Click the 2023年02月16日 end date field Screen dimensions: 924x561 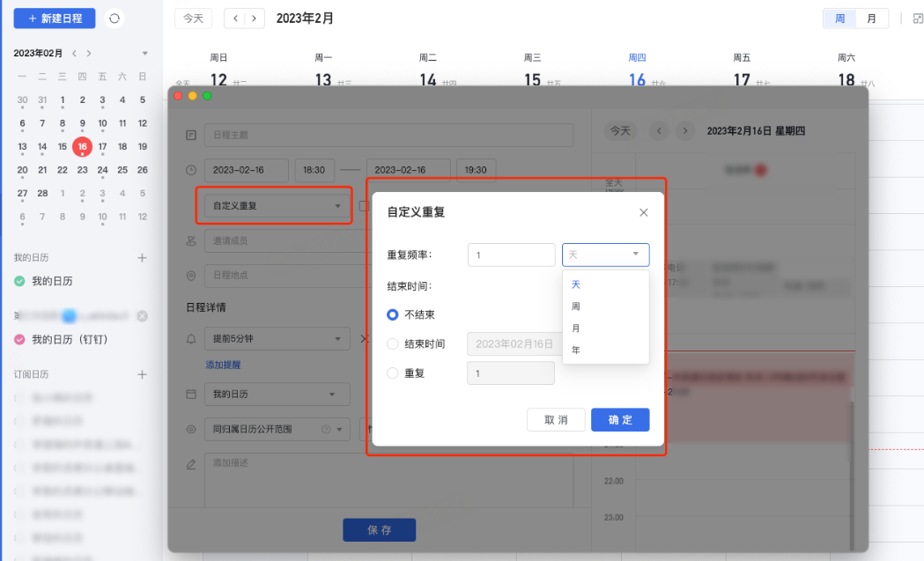(515, 343)
